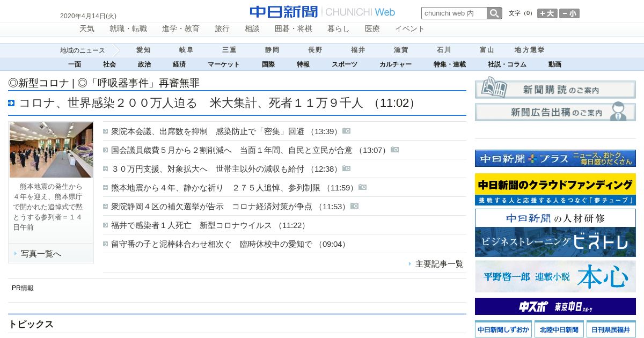Open the 囲碁・将棋 menu item
The height and width of the screenshot is (338, 644).
tap(294, 29)
